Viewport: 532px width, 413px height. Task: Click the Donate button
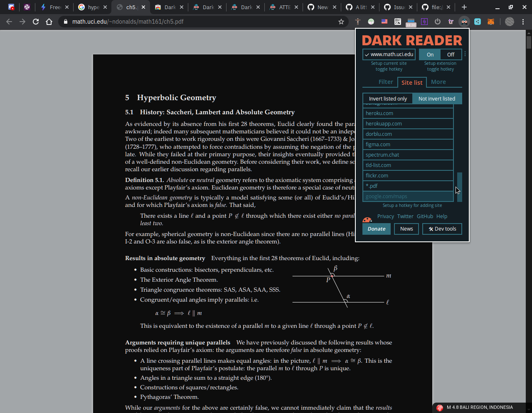[x=376, y=229]
